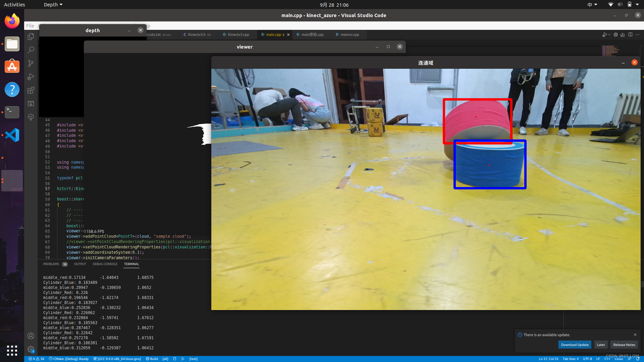Open the Source Control view
Screen dimensions: 644x362
[31, 63]
